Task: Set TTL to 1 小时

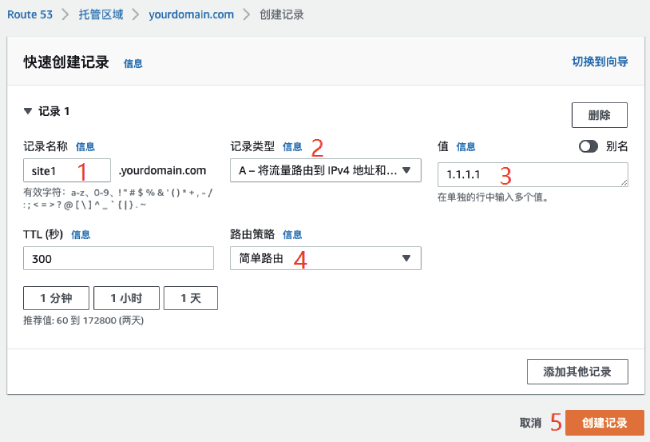Action: tap(125, 298)
